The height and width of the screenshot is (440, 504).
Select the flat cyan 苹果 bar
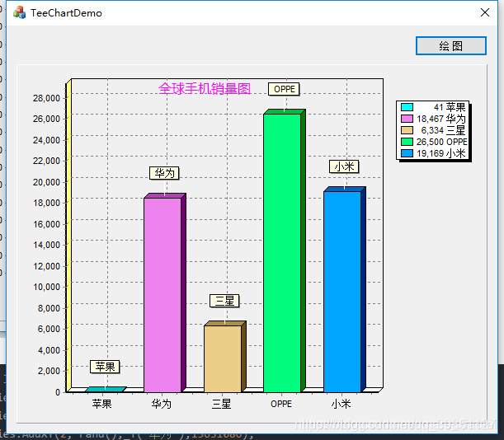point(106,390)
